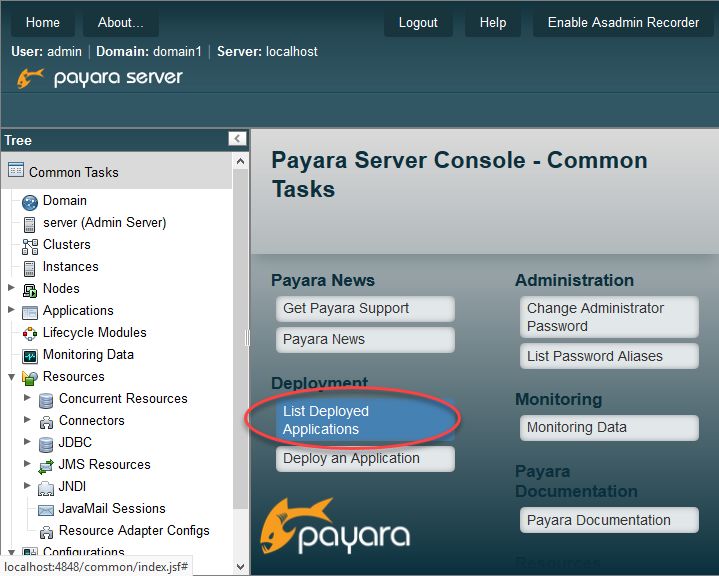This screenshot has height=576, width=719.
Task: Click the Resource Adapter Configs icon
Action: 46,532
